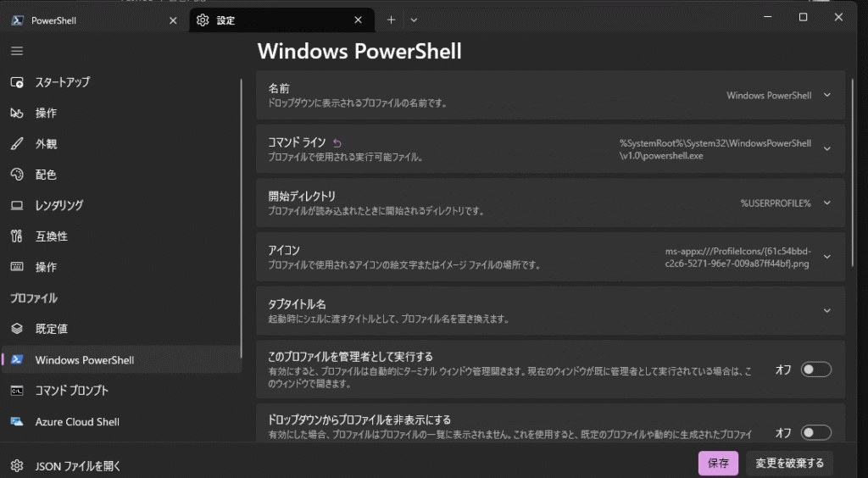Image resolution: width=868 pixels, height=478 pixels.
Task: Close the 設定 tab
Action: (359, 20)
